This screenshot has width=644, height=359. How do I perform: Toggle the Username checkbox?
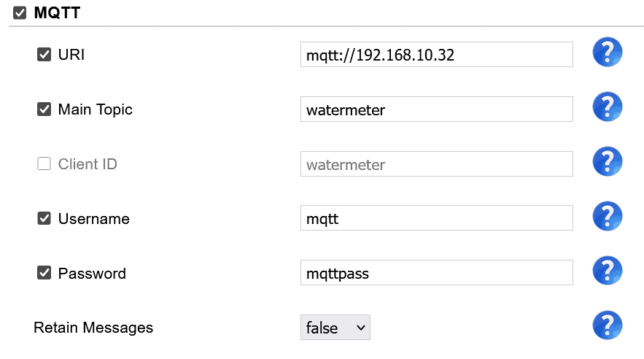(x=44, y=218)
